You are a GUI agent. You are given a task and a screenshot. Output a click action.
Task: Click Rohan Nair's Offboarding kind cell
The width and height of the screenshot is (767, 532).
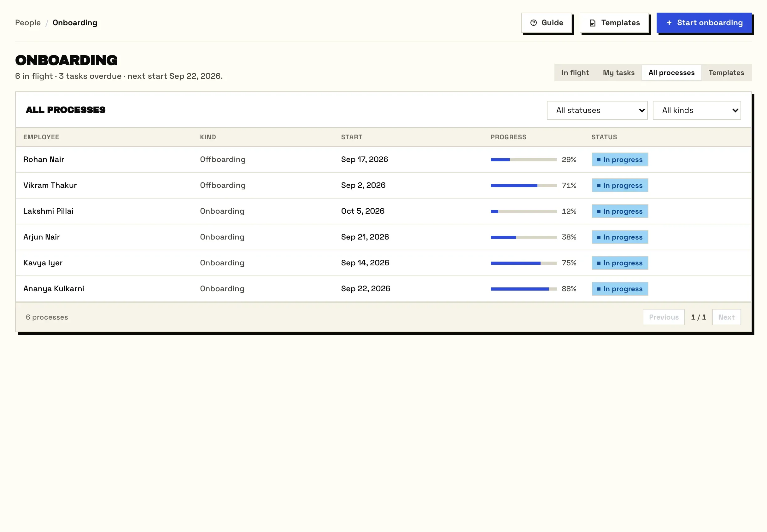click(223, 160)
